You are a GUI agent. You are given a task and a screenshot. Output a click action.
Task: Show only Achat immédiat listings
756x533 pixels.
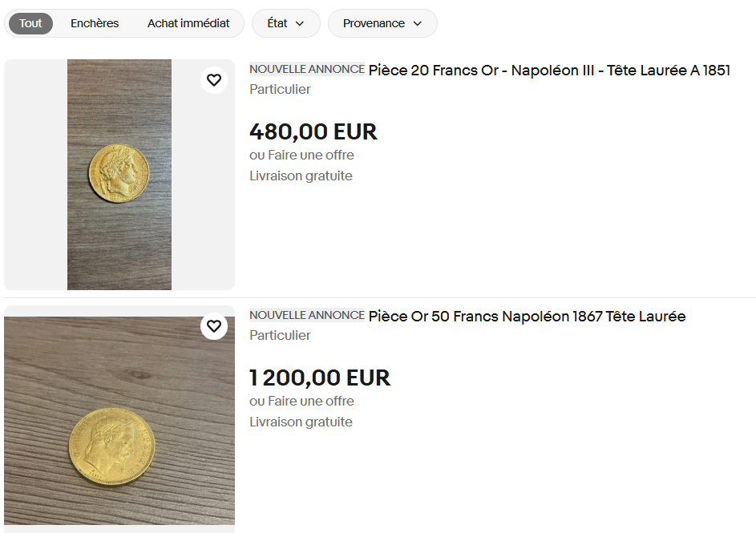pyautogui.click(x=188, y=23)
